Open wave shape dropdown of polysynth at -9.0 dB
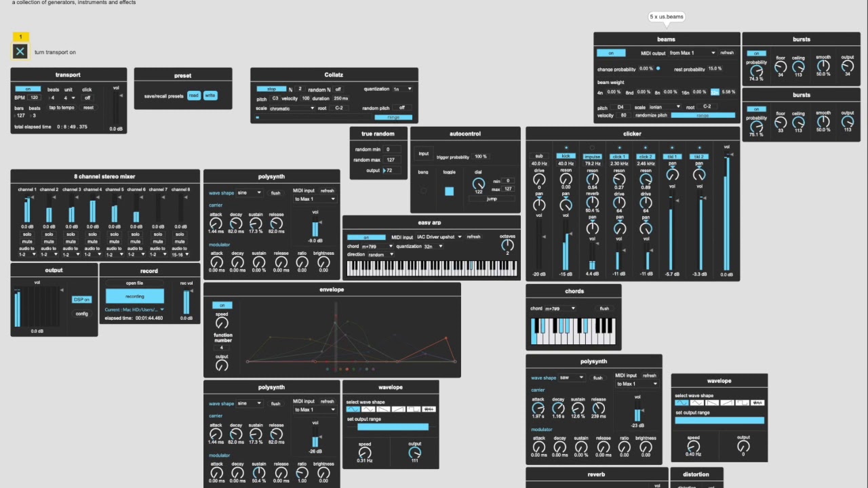This screenshot has width=868, height=488. coord(249,193)
